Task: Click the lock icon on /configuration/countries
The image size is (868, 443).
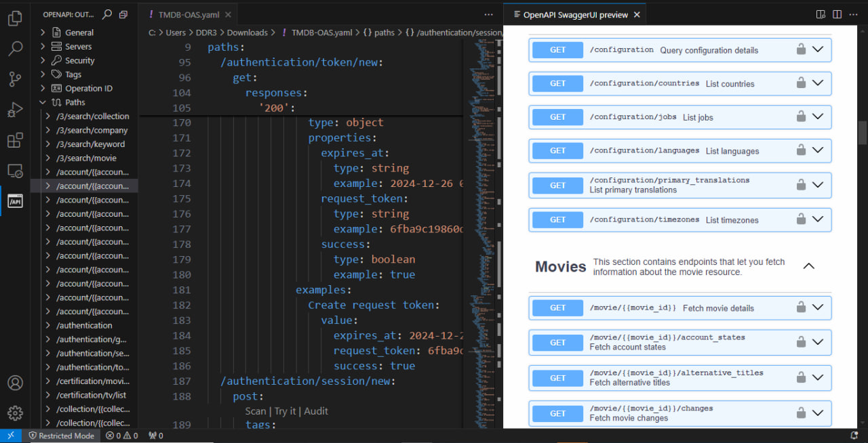Action: coord(801,83)
